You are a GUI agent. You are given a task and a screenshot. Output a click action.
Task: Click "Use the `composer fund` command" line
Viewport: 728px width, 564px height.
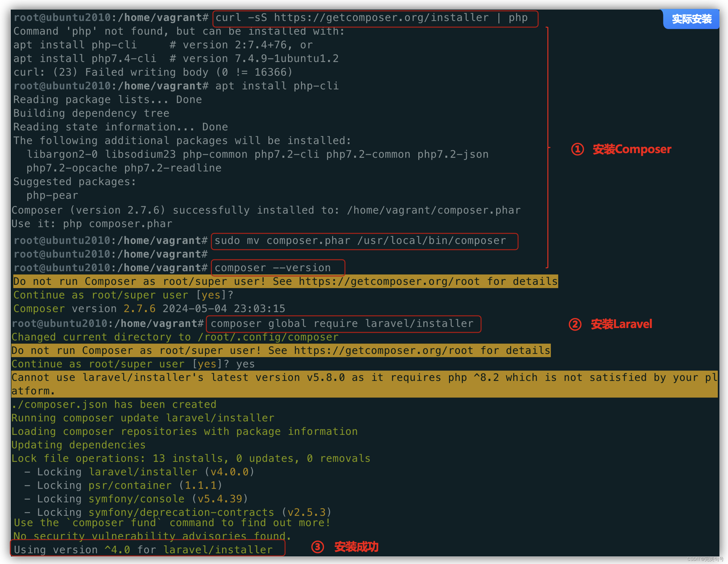172,523
